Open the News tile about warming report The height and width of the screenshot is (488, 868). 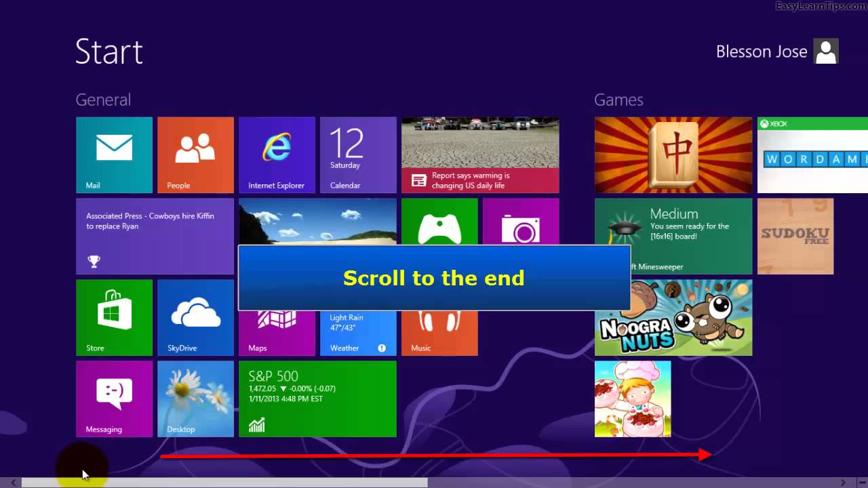[x=480, y=155]
